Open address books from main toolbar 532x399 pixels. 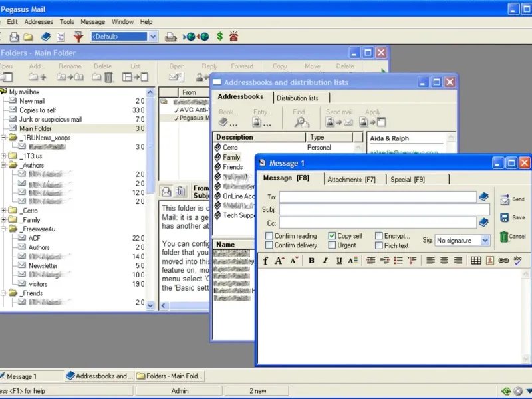pyautogui.click(x=46, y=37)
